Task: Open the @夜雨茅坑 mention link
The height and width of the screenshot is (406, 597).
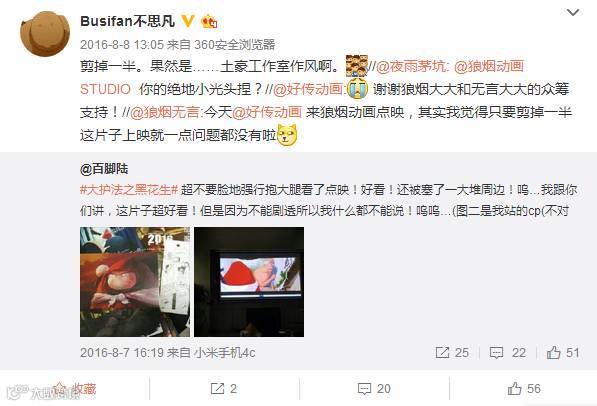Action: (412, 66)
